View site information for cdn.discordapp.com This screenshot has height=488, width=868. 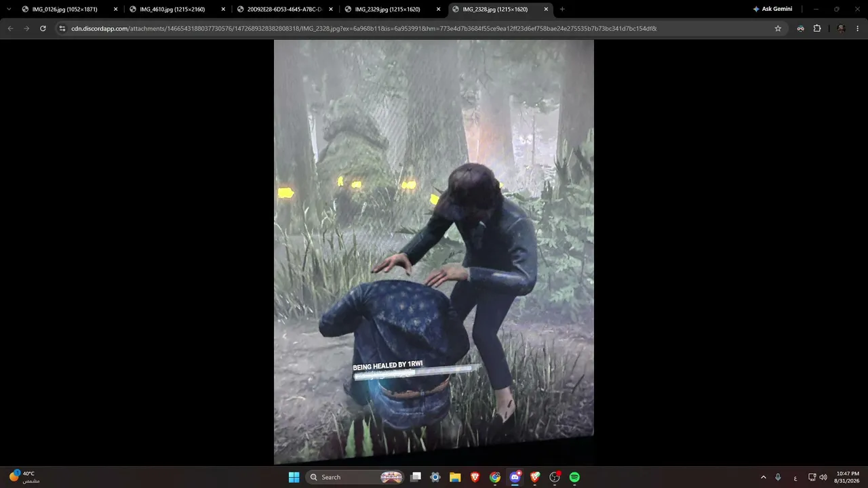coord(62,28)
